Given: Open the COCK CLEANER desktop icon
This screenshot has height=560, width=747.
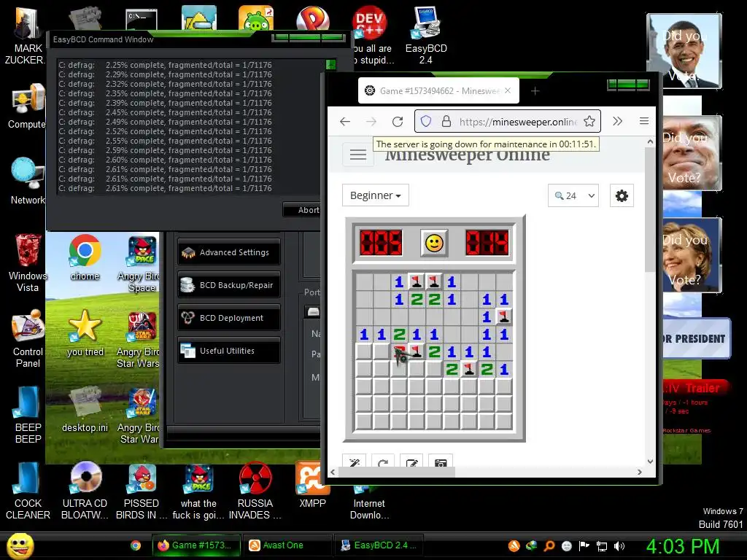Looking at the screenshot, I should click(28, 491).
